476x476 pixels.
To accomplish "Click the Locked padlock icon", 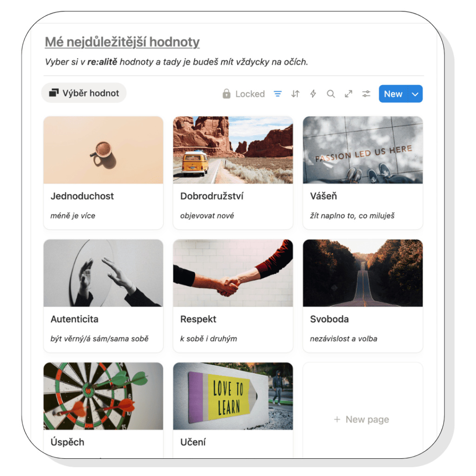I will point(226,94).
